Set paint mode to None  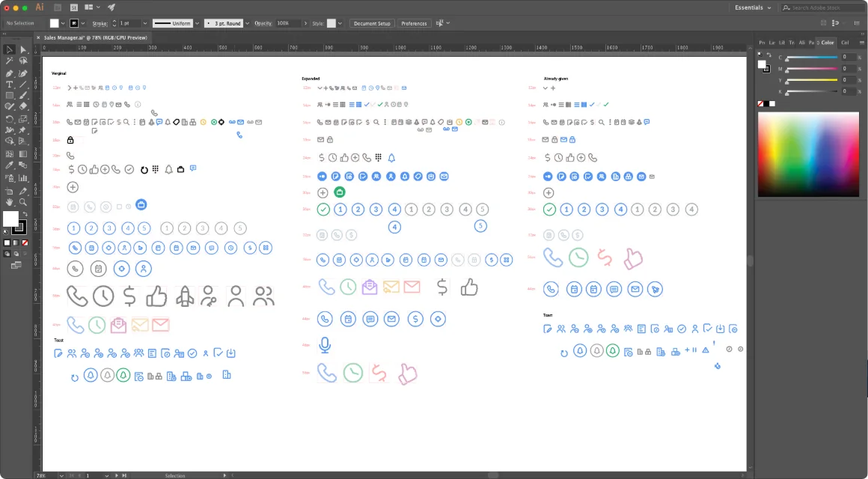click(25, 242)
